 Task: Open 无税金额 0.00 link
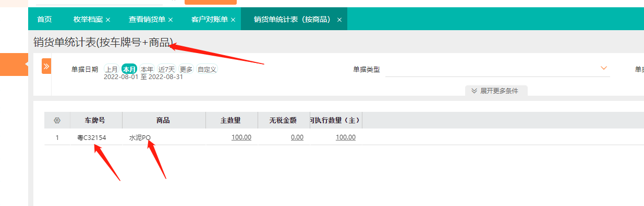[297, 137]
